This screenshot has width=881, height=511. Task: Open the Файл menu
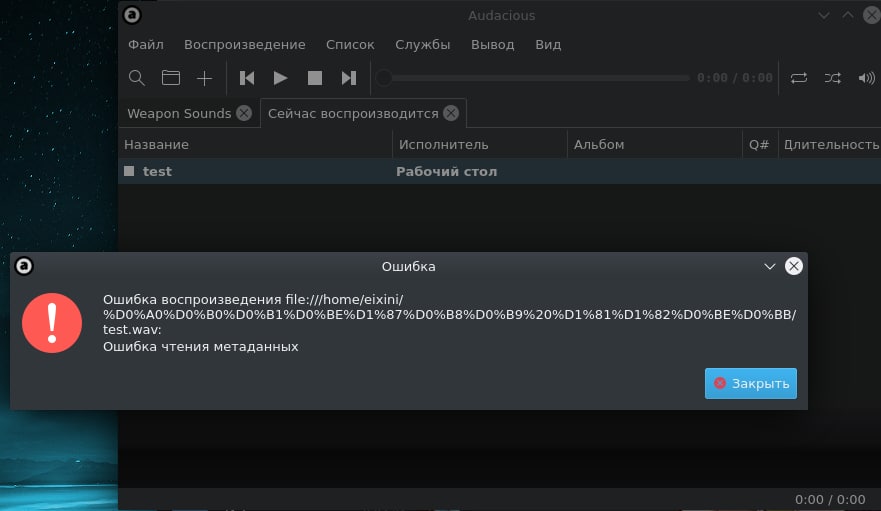[x=146, y=44]
